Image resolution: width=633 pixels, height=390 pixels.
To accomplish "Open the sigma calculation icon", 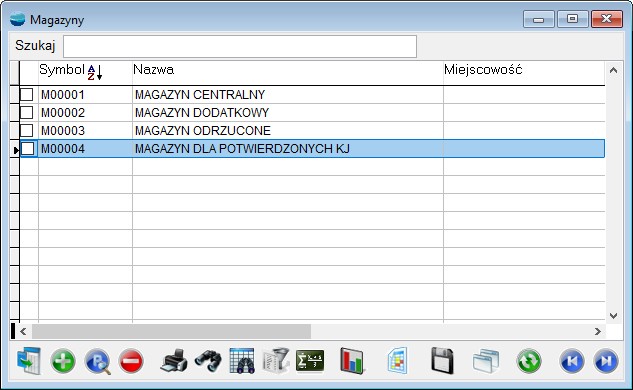I will pyautogui.click(x=310, y=361).
